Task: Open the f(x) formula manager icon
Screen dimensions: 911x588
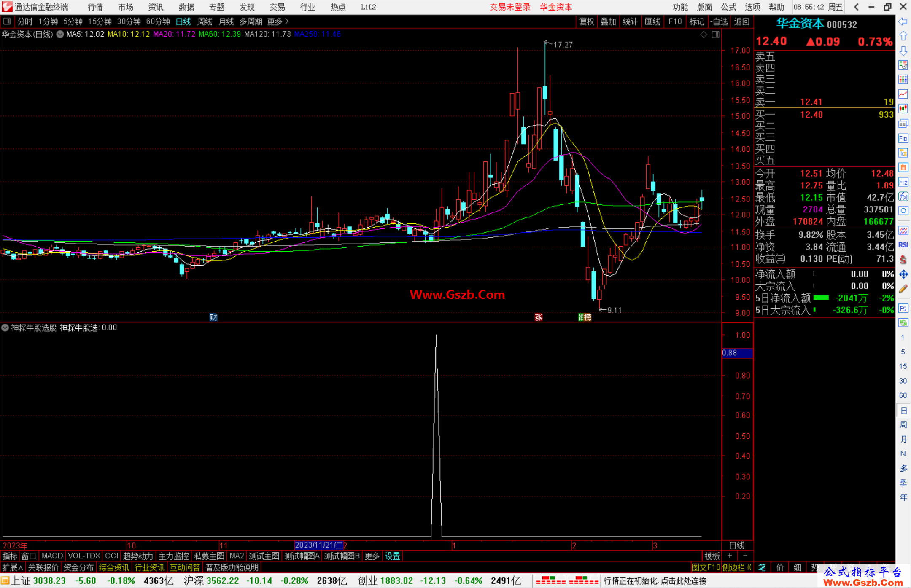Action: pyautogui.click(x=903, y=196)
